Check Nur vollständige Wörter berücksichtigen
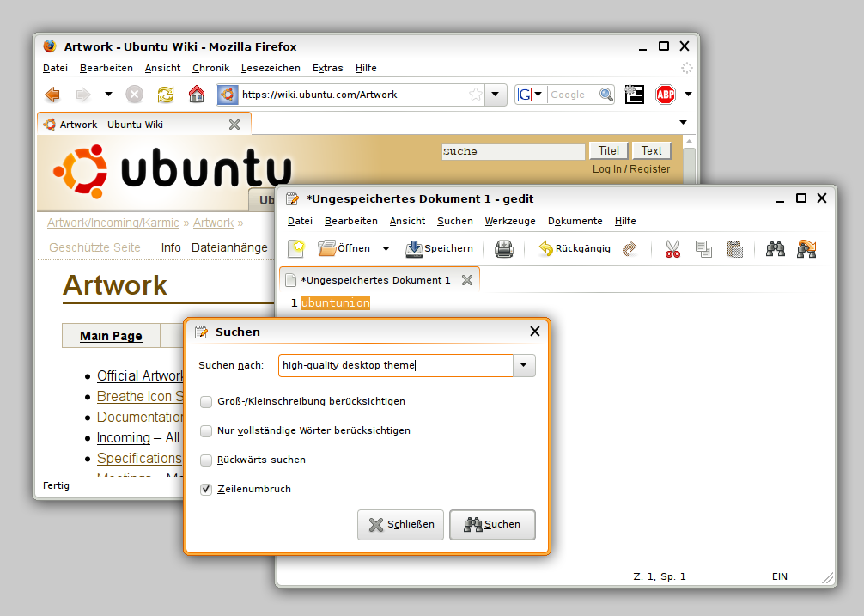Image resolution: width=864 pixels, height=616 pixels. click(206, 430)
